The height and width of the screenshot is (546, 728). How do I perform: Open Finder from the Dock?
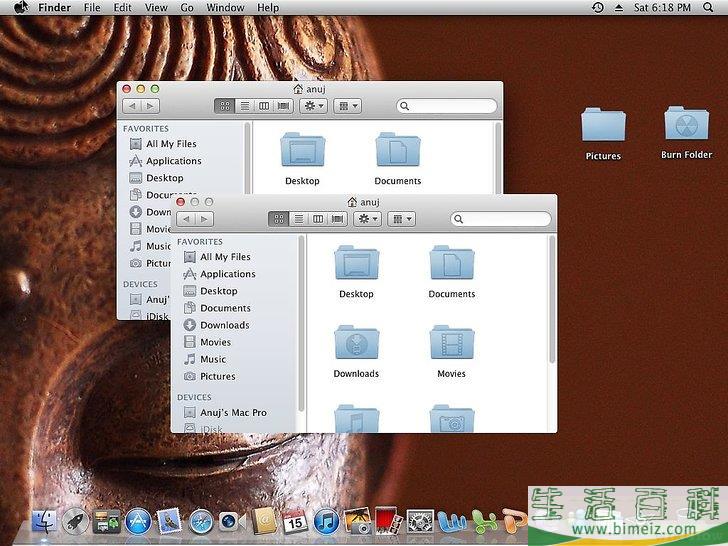[45, 521]
